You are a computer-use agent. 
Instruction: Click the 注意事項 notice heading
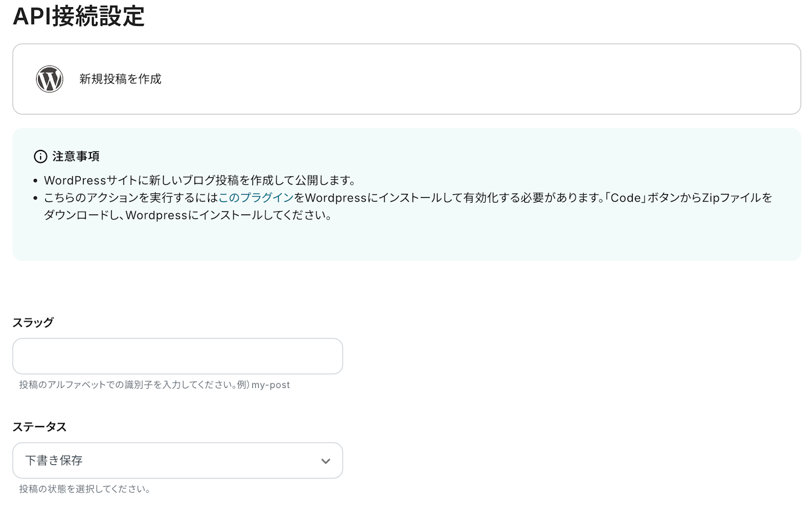[x=76, y=156]
